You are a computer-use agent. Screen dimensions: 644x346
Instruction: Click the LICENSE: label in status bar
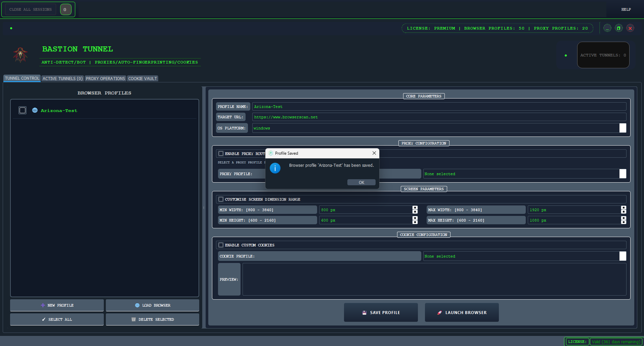[577, 342]
